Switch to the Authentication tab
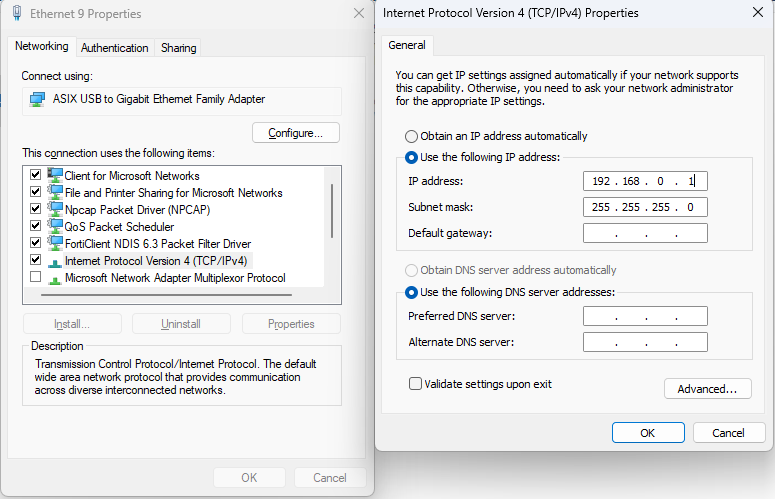 pos(115,48)
